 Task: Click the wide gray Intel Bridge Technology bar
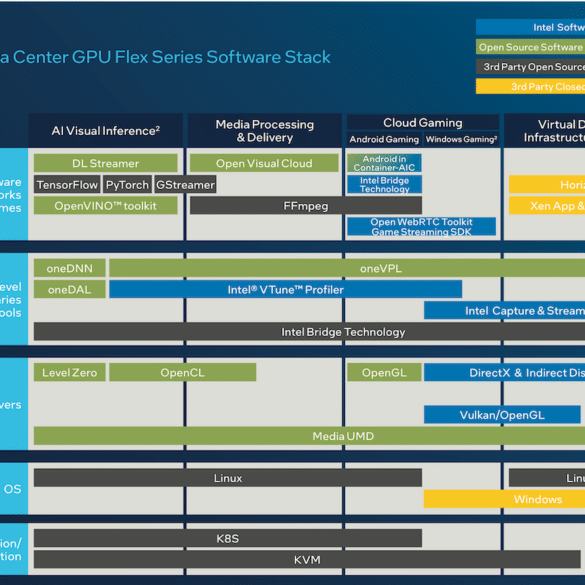[x=309, y=332]
